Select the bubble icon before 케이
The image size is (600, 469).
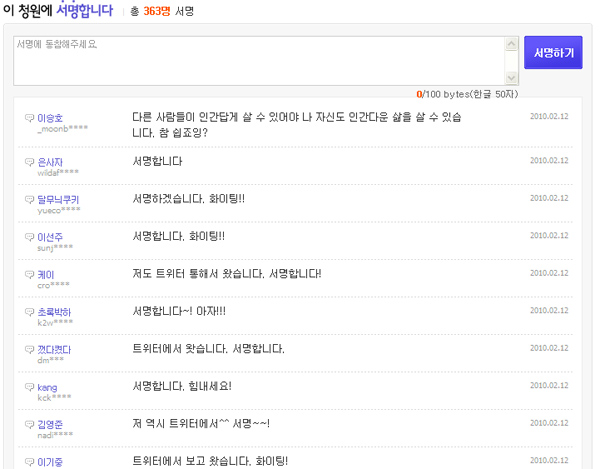pyautogui.click(x=29, y=275)
